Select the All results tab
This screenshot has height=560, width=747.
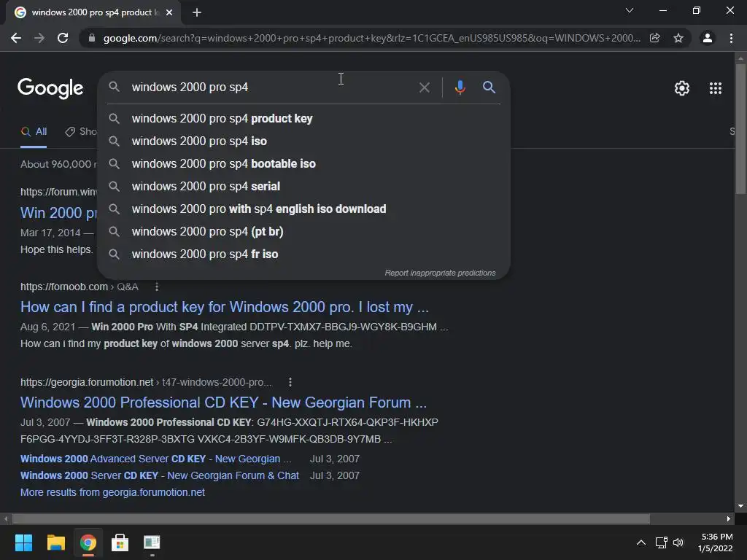pos(34,132)
